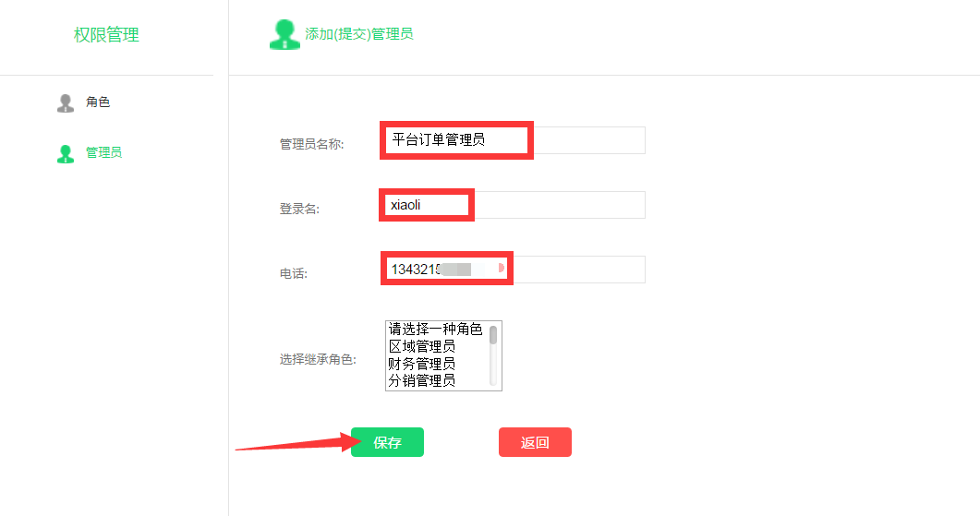Click the 添加(提交)管理员 page title
The width and height of the screenshot is (980, 516).
point(358,34)
